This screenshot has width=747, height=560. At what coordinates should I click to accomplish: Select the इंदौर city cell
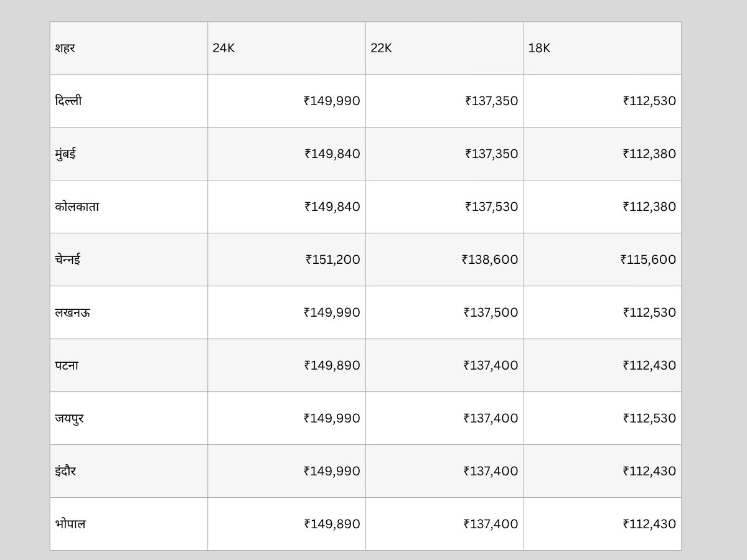(65, 471)
